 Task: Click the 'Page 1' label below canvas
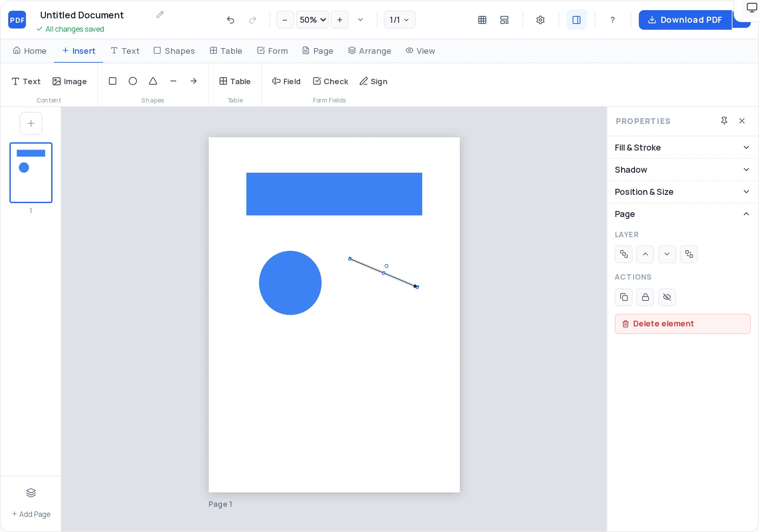pos(220,504)
